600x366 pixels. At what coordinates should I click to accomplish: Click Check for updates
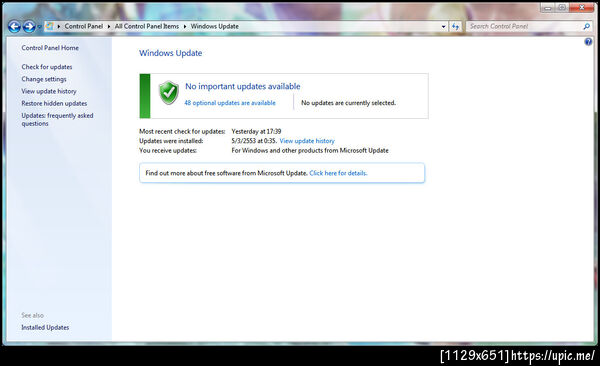point(47,67)
